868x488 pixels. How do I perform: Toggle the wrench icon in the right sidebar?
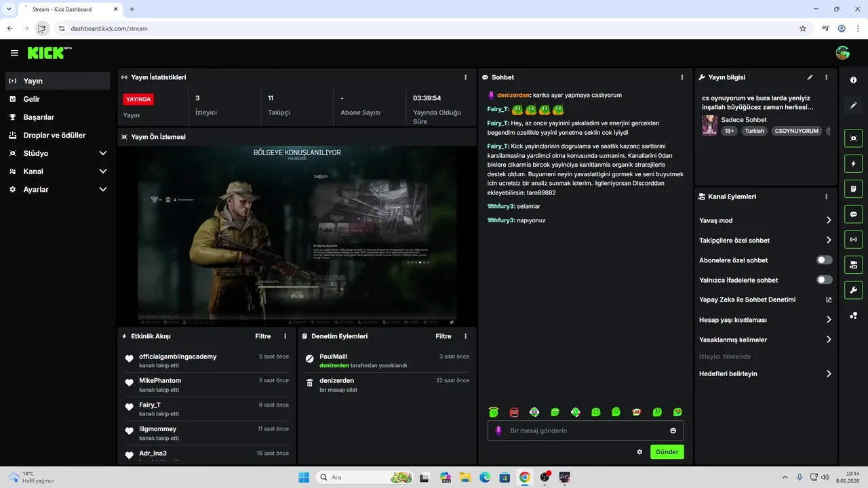[853, 290]
